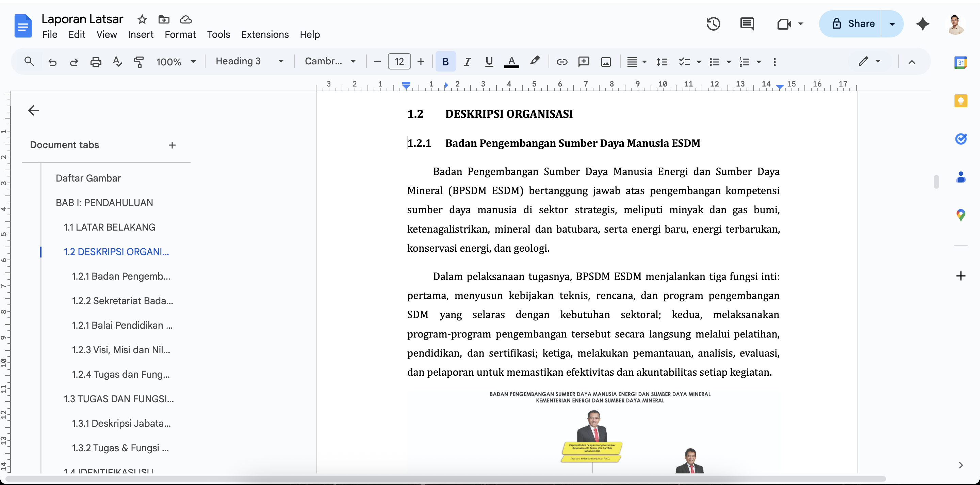
Task: Click the Gemini sparkle icon
Action: point(922,24)
